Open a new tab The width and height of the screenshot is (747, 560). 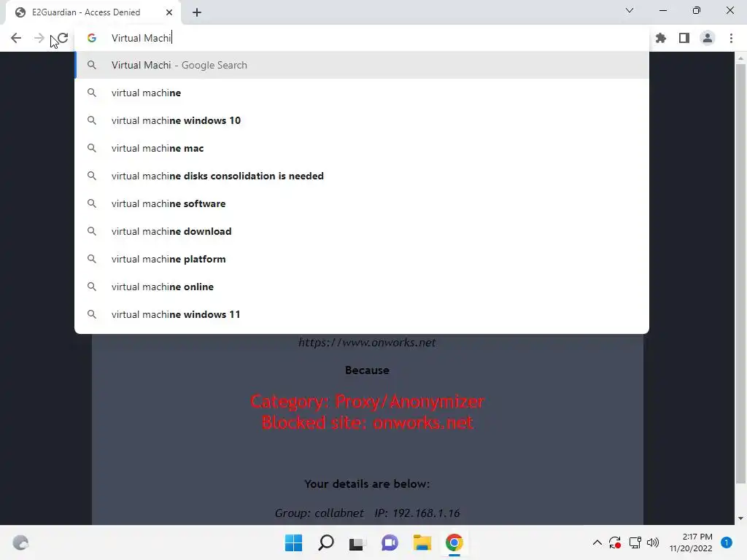click(x=197, y=12)
